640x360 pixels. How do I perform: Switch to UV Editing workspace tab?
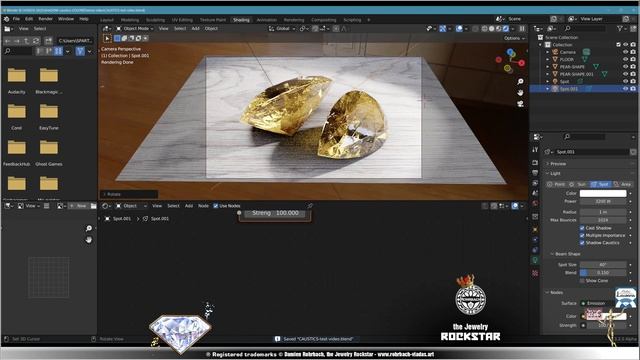[182, 20]
